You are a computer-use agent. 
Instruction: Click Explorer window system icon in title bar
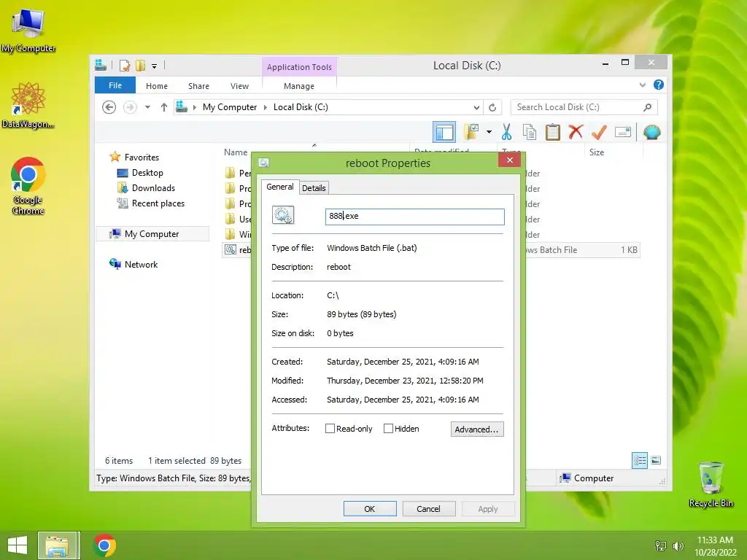tap(101, 65)
